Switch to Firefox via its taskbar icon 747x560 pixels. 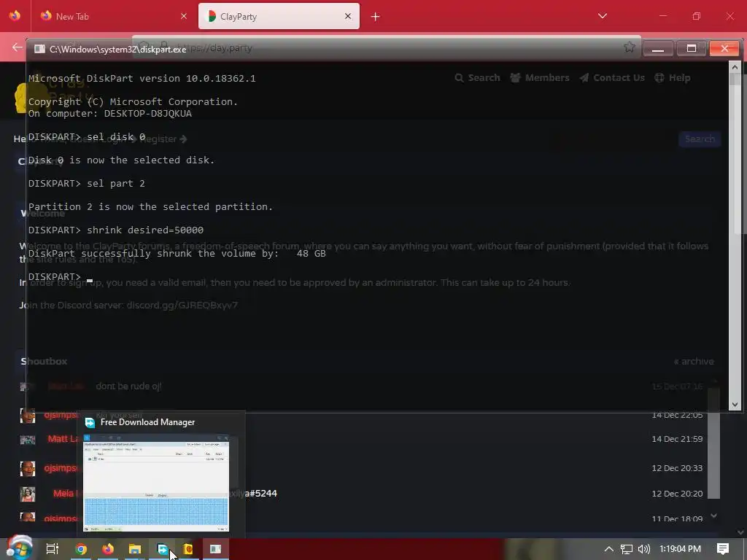pyautogui.click(x=108, y=549)
